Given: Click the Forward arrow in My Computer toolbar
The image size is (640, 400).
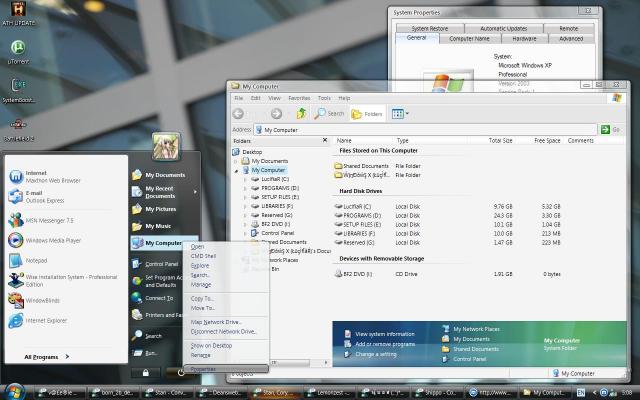Looking at the screenshot, I should [276, 114].
